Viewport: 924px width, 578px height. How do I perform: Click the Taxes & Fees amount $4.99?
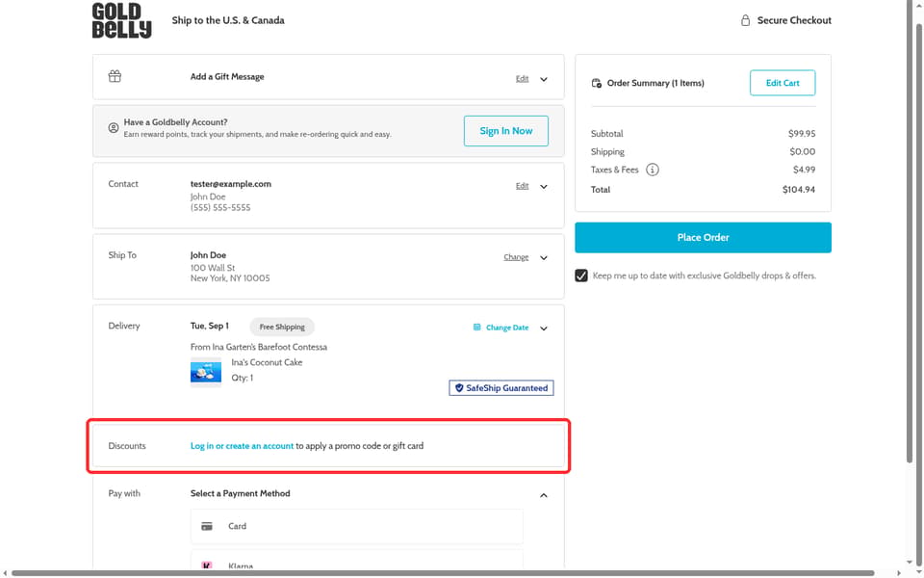pos(804,170)
